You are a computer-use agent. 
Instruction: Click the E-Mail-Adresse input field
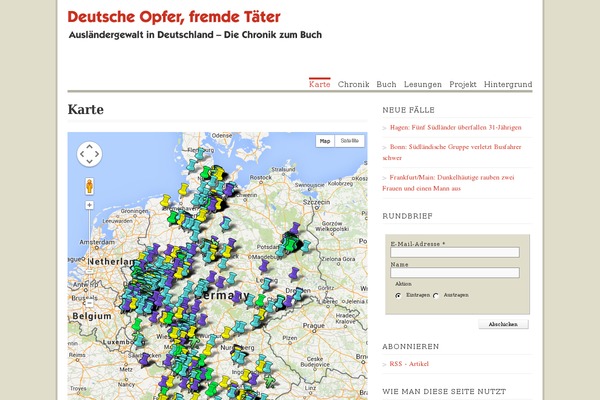[x=455, y=252]
